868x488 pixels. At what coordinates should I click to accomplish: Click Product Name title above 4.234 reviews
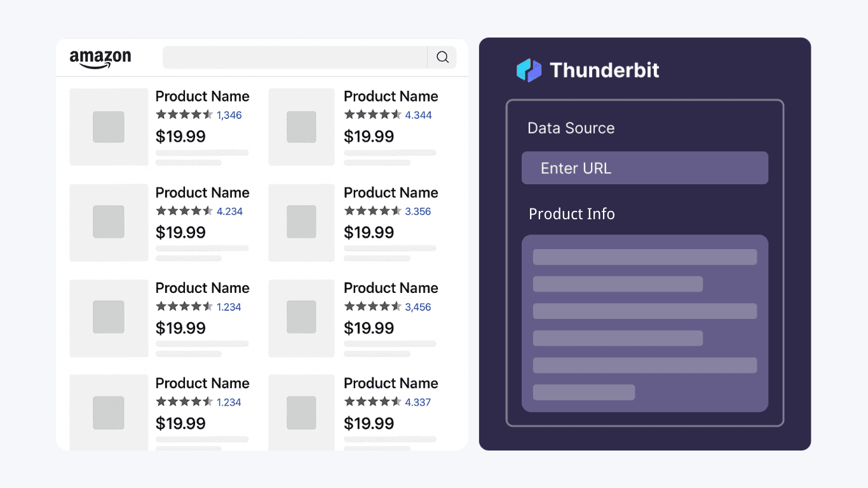(203, 193)
